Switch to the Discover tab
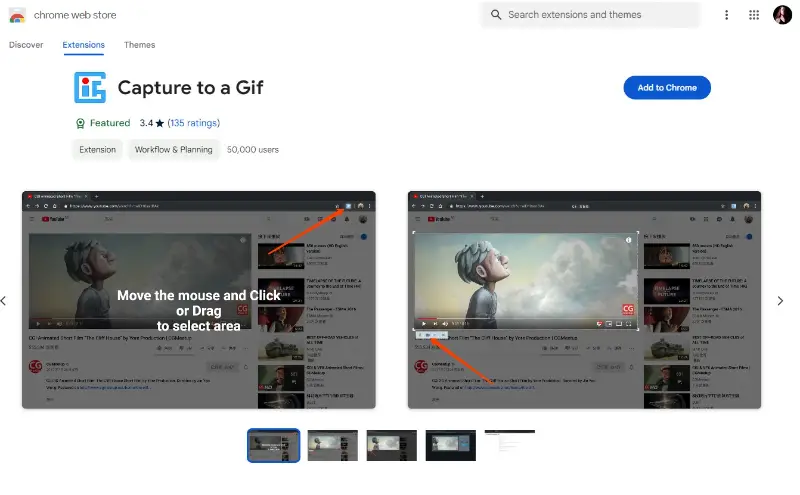The width and height of the screenshot is (800, 495). 26,45
